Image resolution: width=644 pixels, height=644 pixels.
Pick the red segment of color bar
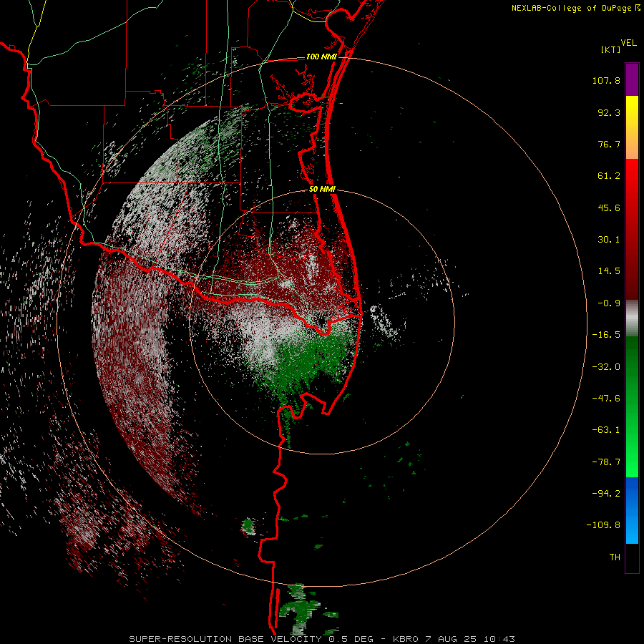(632, 229)
